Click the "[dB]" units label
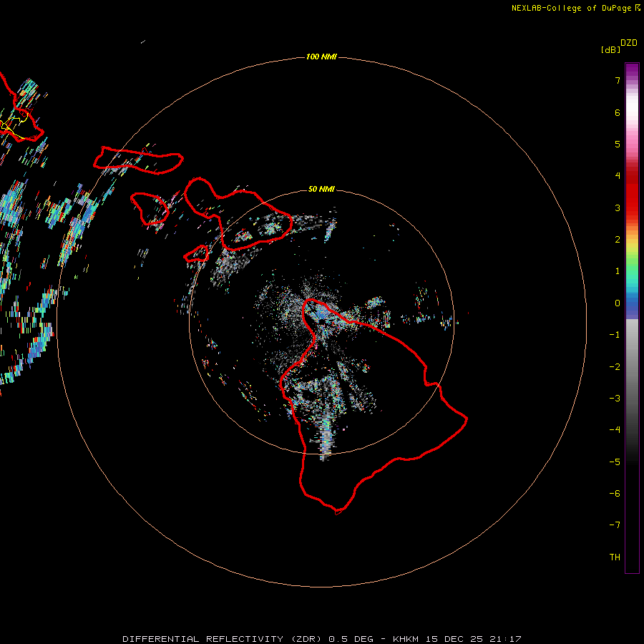 pyautogui.click(x=610, y=49)
